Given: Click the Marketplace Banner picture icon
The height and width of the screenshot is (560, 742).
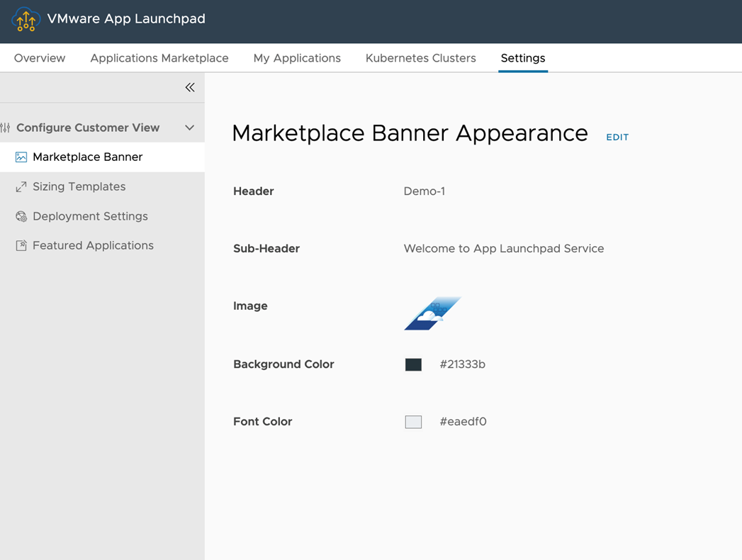Looking at the screenshot, I should [21, 157].
